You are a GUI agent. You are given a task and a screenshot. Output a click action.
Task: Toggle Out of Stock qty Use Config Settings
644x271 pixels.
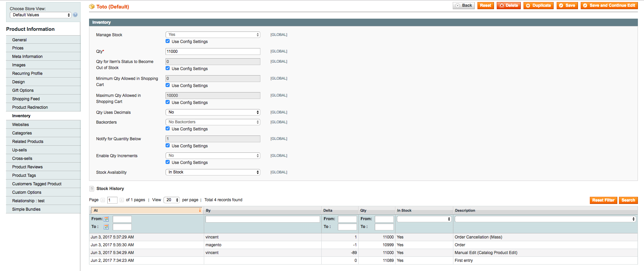click(x=168, y=68)
